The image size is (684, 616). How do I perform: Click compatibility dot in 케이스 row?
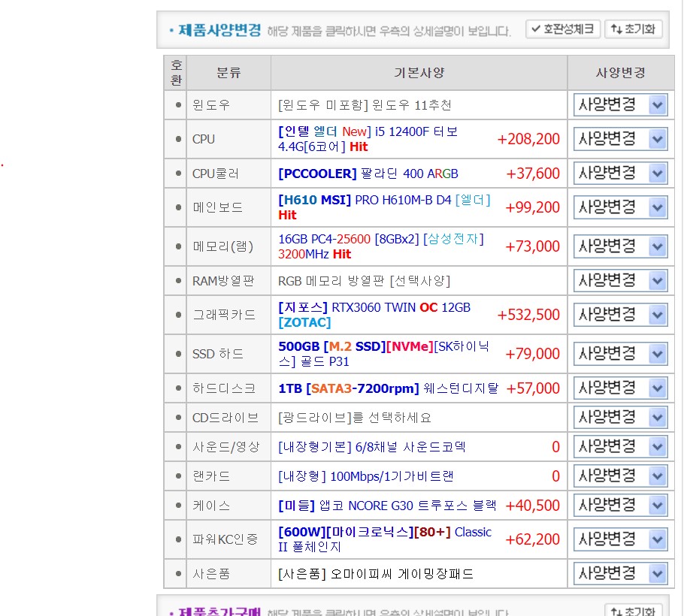(178, 506)
